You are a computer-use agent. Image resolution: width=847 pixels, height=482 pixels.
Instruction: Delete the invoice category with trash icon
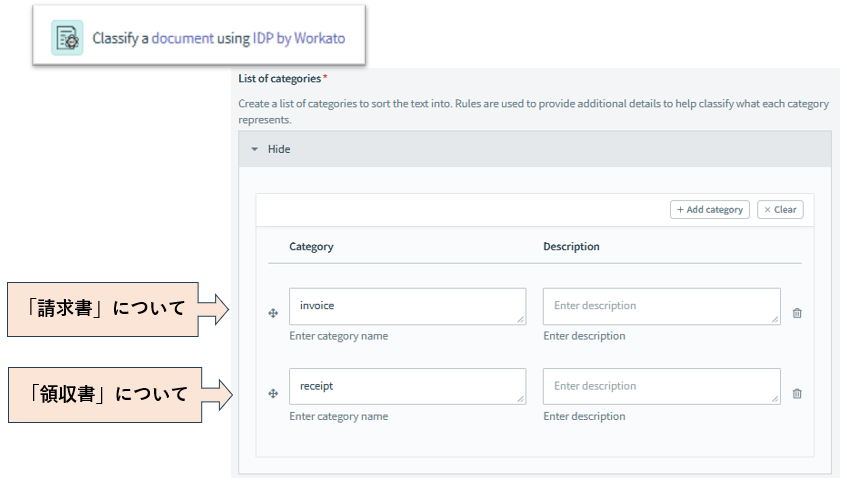click(x=797, y=313)
